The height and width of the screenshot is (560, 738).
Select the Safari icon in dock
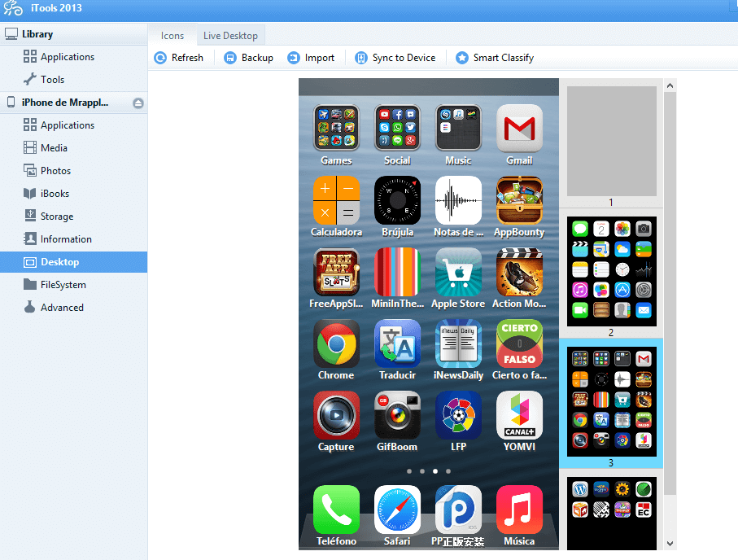(x=397, y=510)
